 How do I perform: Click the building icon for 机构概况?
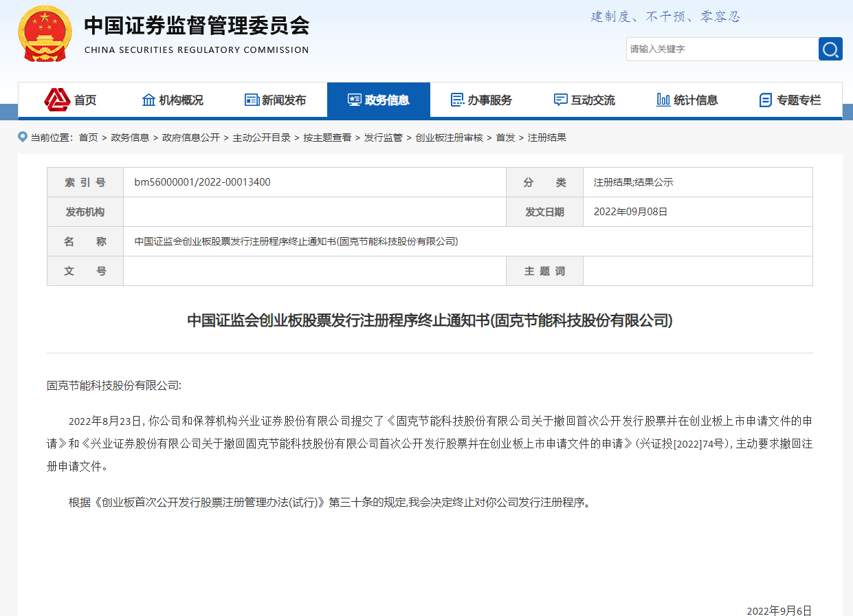(x=148, y=99)
